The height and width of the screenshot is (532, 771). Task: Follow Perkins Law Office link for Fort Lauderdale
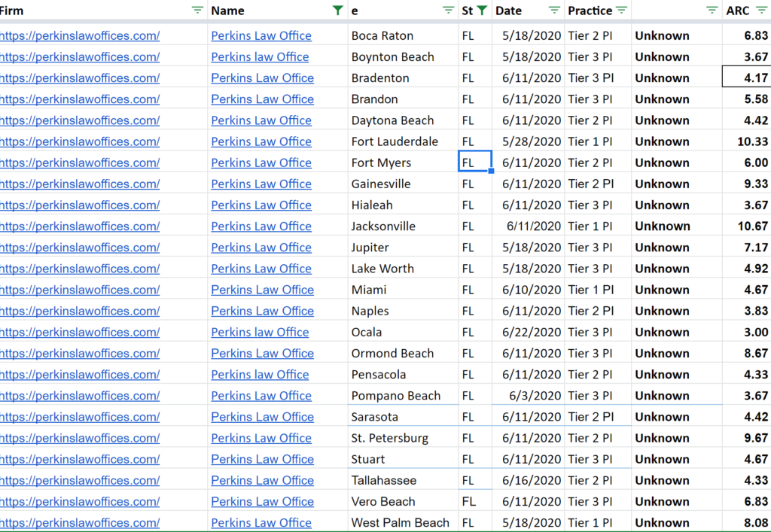[x=261, y=141]
